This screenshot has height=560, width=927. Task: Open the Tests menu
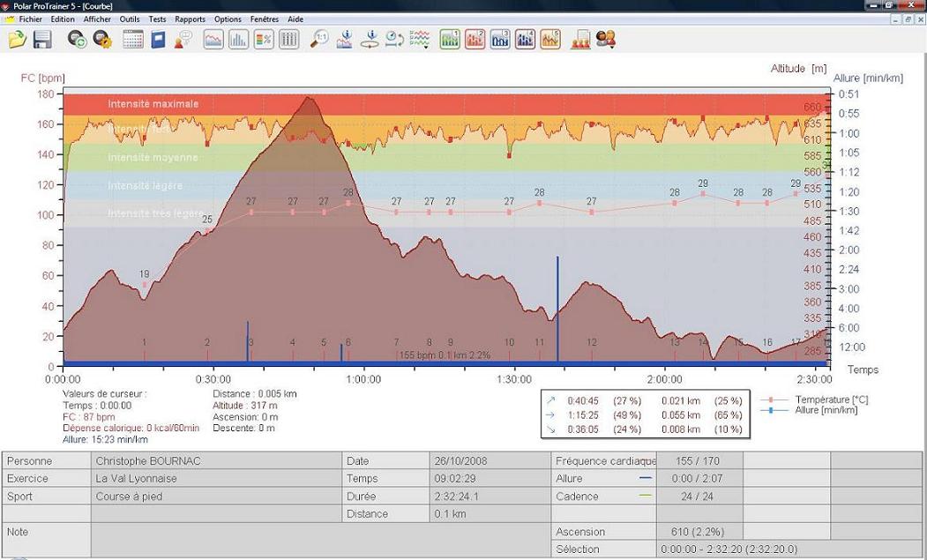tap(157, 19)
